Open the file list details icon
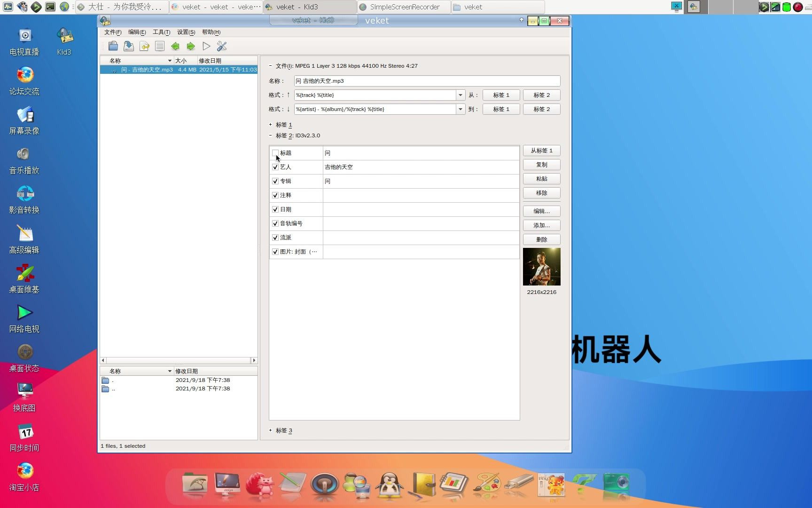The width and height of the screenshot is (812, 508). pos(159,46)
